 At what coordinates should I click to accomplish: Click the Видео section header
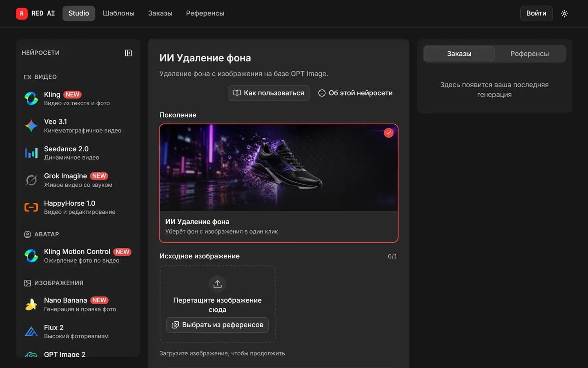tap(40, 77)
